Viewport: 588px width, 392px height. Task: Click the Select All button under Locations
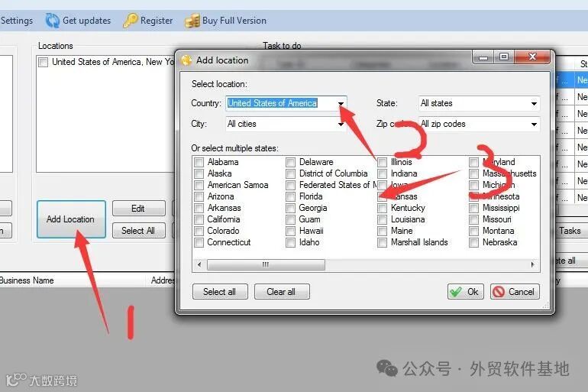[x=138, y=231]
